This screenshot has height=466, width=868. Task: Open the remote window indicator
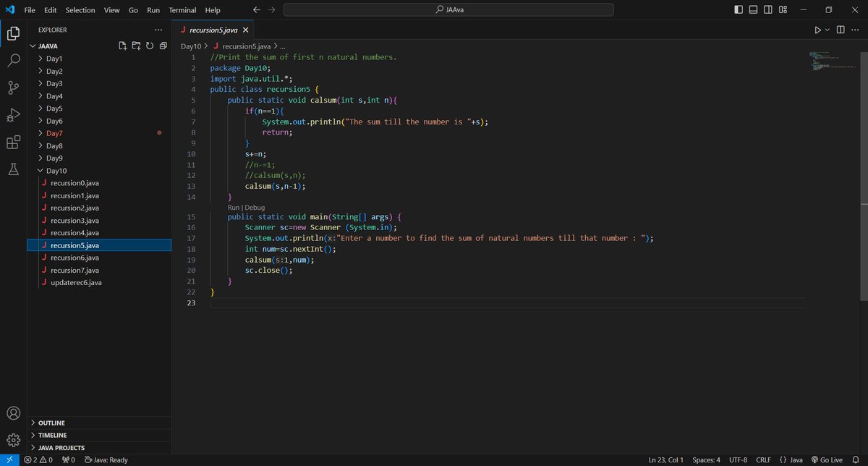coord(9,459)
